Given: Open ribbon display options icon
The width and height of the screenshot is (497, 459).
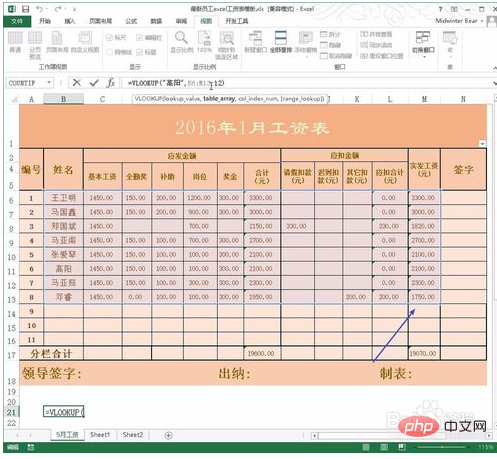Looking at the screenshot, I should coord(454,9).
